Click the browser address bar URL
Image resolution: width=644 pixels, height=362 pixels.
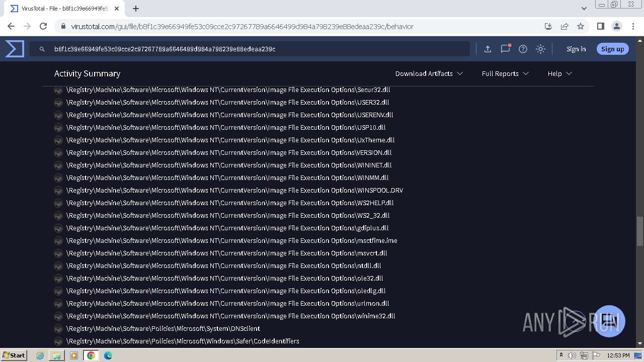tap(242, 26)
